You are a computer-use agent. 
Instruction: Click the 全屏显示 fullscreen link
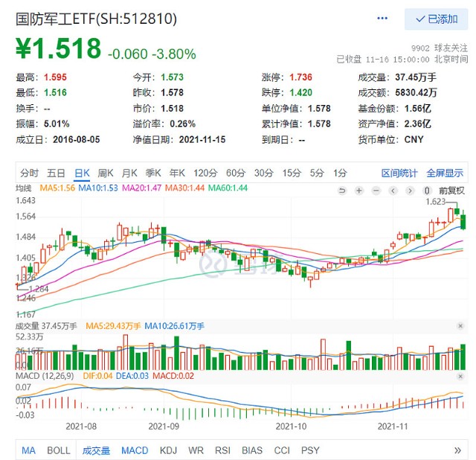[445, 173]
